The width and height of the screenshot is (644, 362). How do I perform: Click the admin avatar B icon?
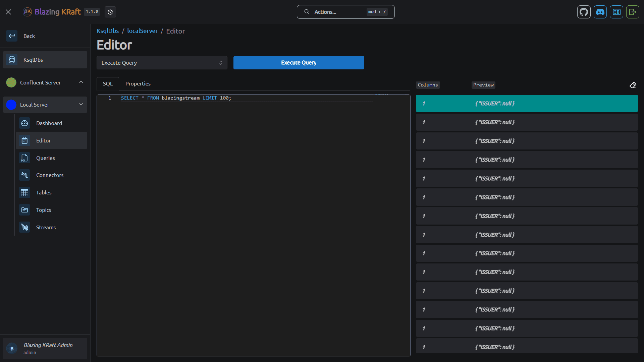coord(12,349)
